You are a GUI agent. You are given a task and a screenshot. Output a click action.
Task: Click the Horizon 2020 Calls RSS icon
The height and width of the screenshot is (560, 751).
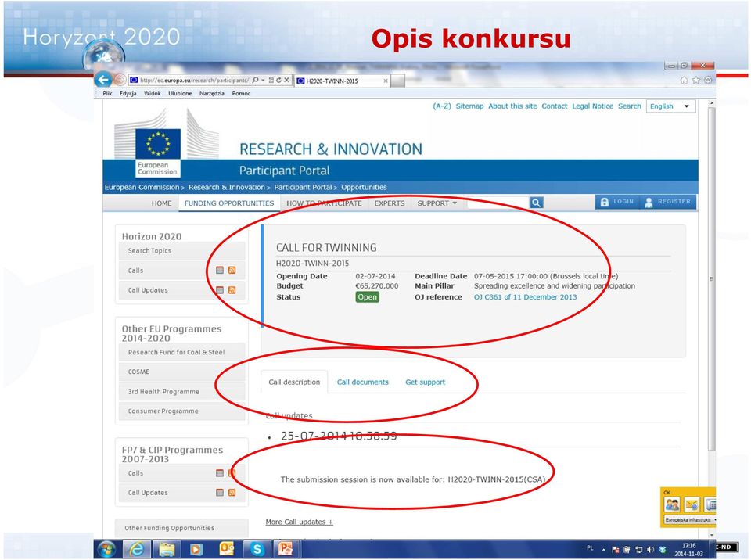pos(232,270)
